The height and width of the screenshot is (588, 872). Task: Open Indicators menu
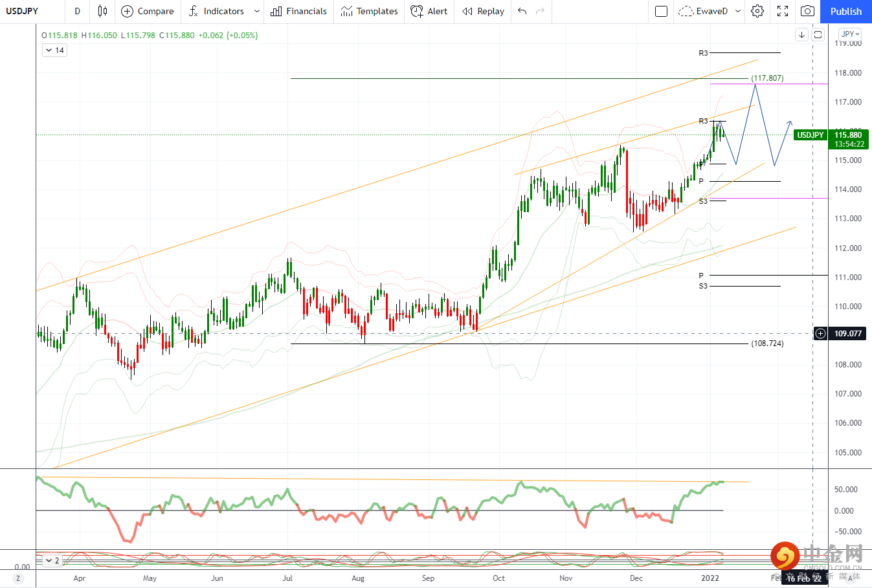pos(217,11)
